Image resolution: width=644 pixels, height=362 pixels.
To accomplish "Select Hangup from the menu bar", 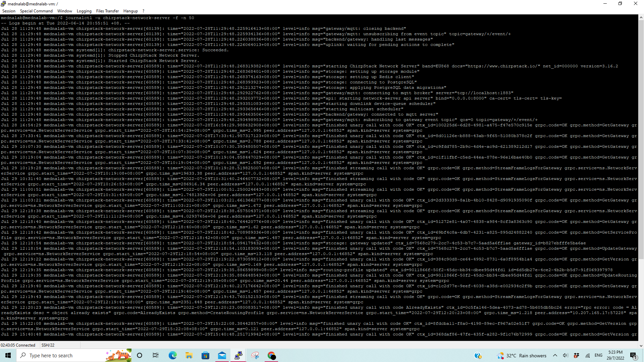I will coord(130,11).
